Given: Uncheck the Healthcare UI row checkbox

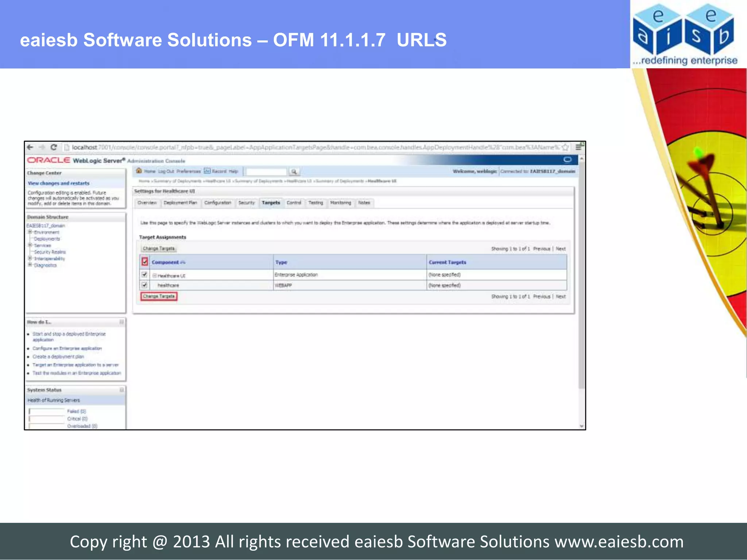Looking at the screenshot, I should click(x=144, y=275).
